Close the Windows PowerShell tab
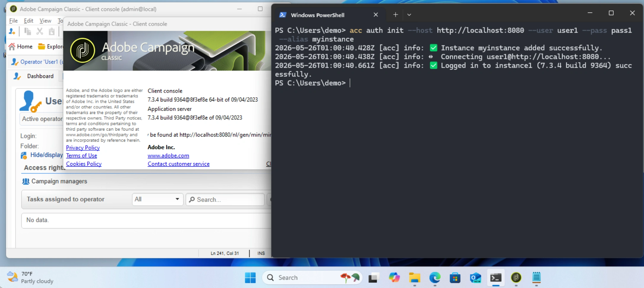 [376, 15]
